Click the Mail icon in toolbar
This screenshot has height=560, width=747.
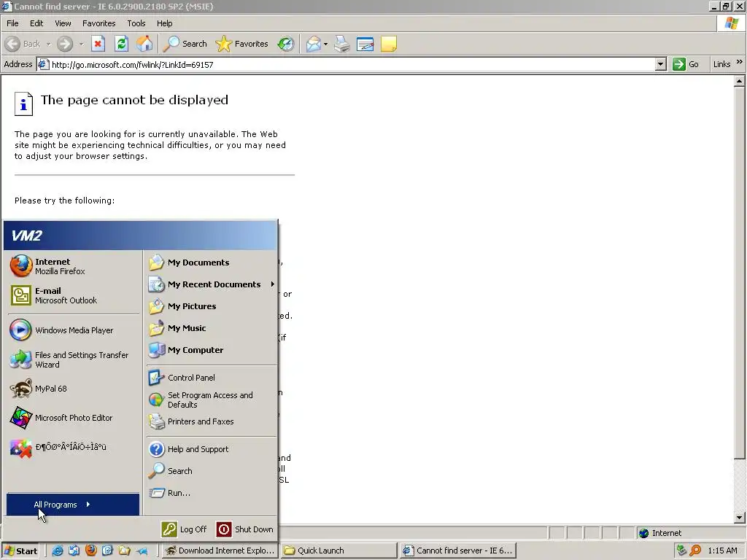point(314,44)
